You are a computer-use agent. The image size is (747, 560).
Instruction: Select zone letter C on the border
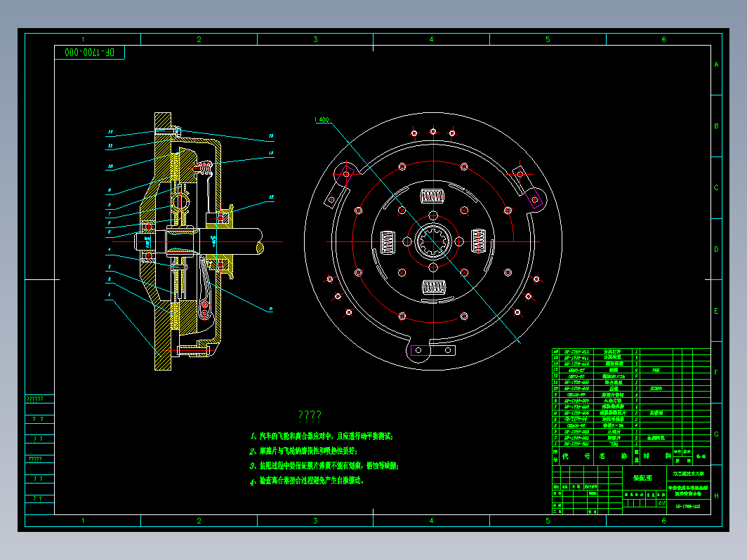[716, 187]
